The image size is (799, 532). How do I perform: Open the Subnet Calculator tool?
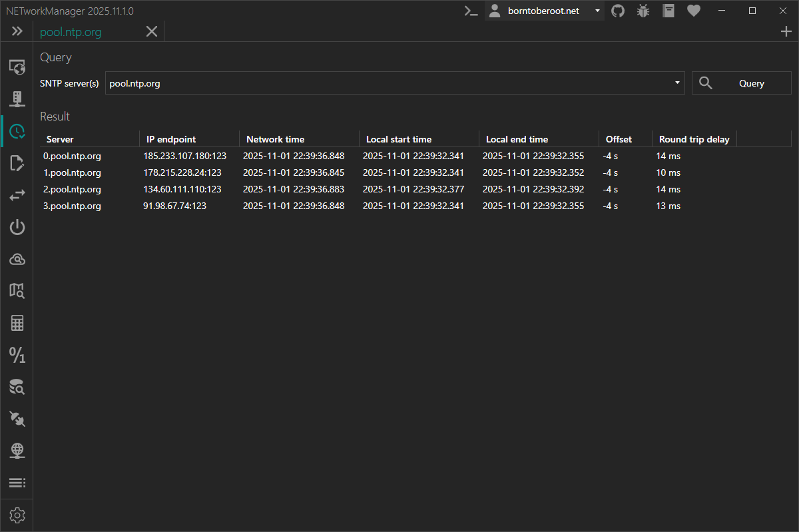[x=17, y=322]
